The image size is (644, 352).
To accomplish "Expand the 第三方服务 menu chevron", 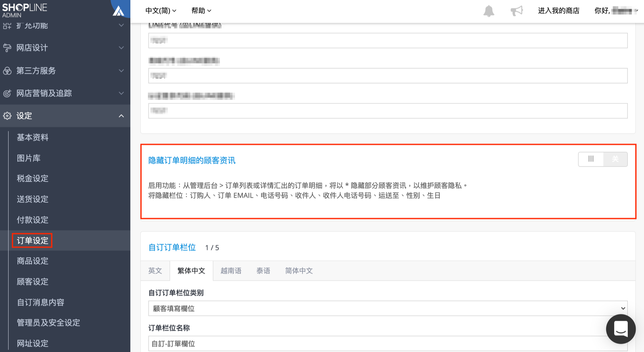I will pos(121,71).
